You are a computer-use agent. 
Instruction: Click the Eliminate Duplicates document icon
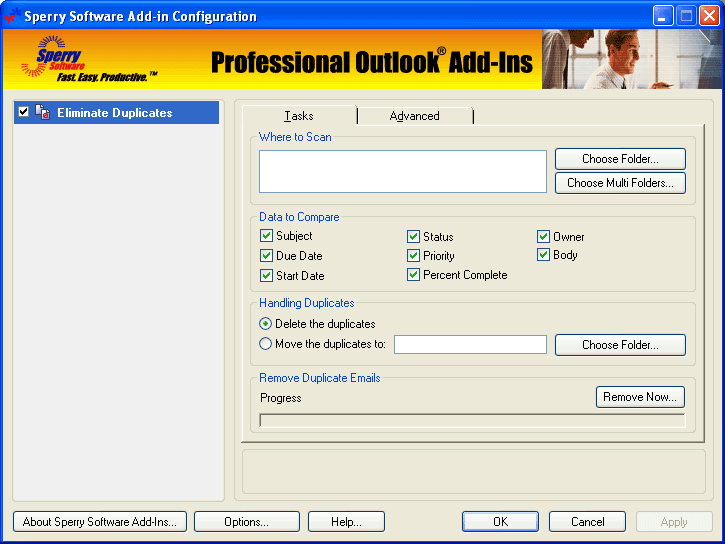pos(43,112)
